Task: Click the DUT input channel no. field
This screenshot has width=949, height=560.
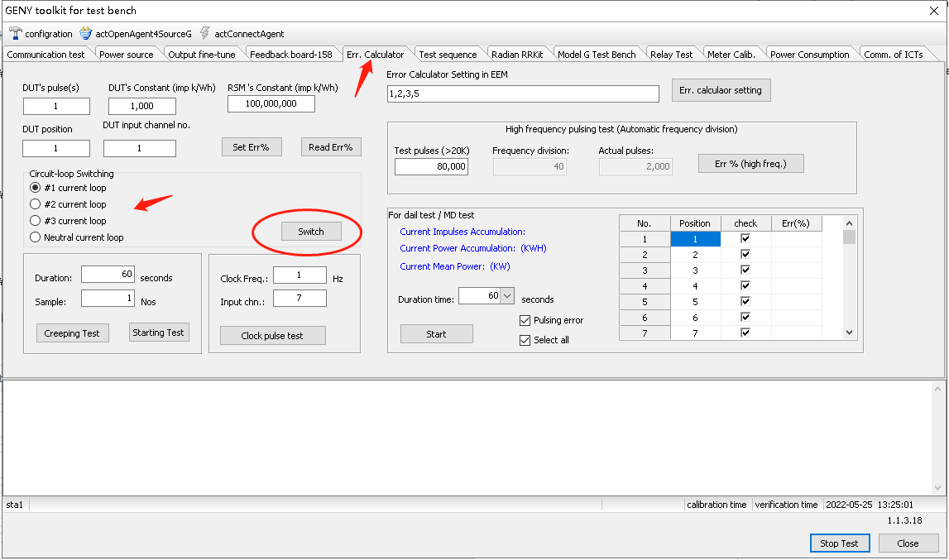Action: [x=140, y=148]
